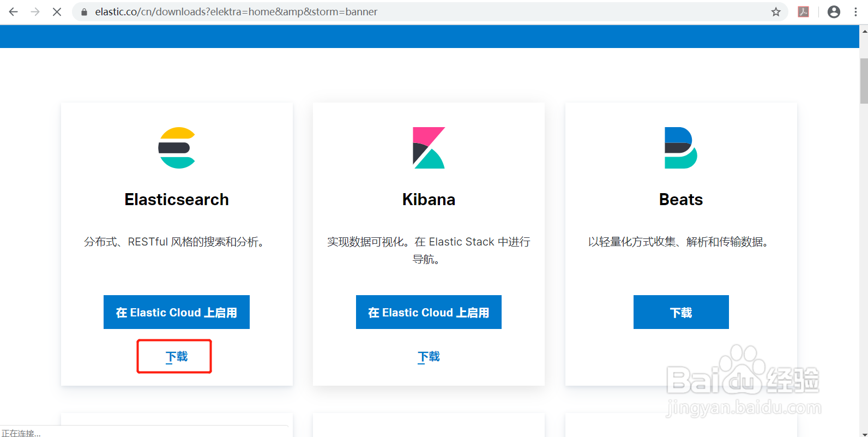
Task: Go back with the browser back arrow
Action: click(x=14, y=11)
